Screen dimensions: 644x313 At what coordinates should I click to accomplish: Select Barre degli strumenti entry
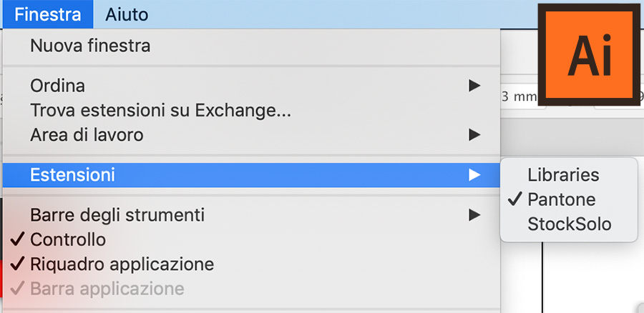click(x=251, y=215)
